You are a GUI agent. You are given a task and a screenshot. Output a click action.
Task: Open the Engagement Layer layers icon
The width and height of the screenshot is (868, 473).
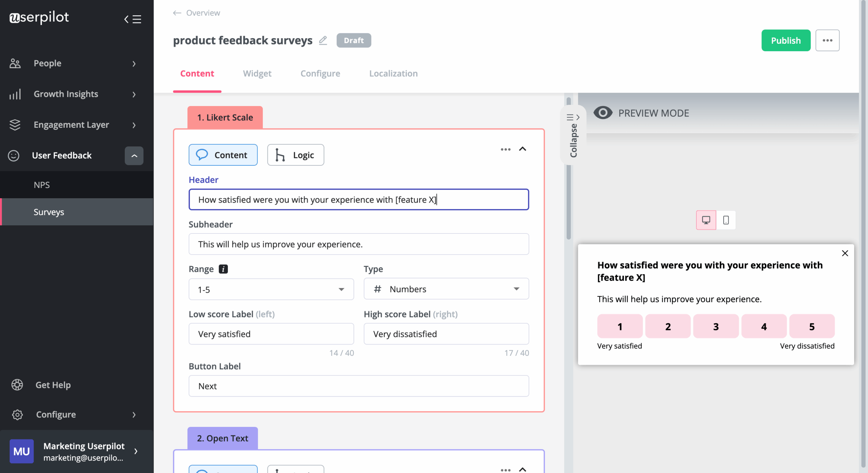[x=15, y=125]
